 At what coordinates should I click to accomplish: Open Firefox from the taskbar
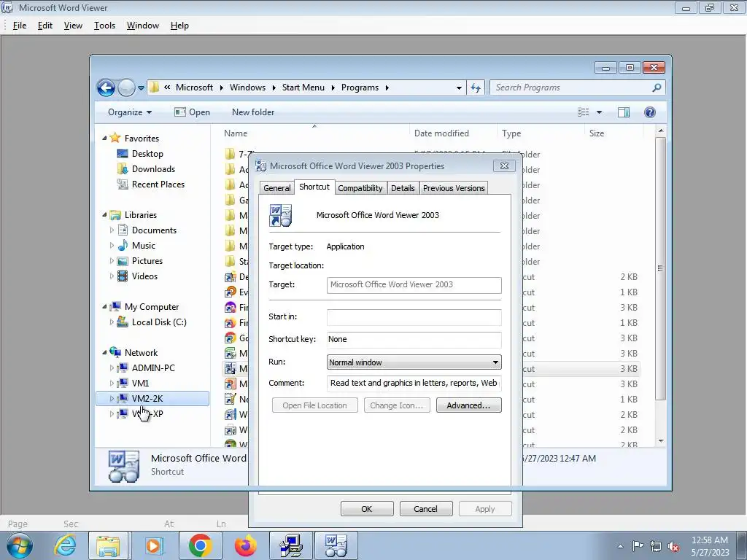coord(245,545)
